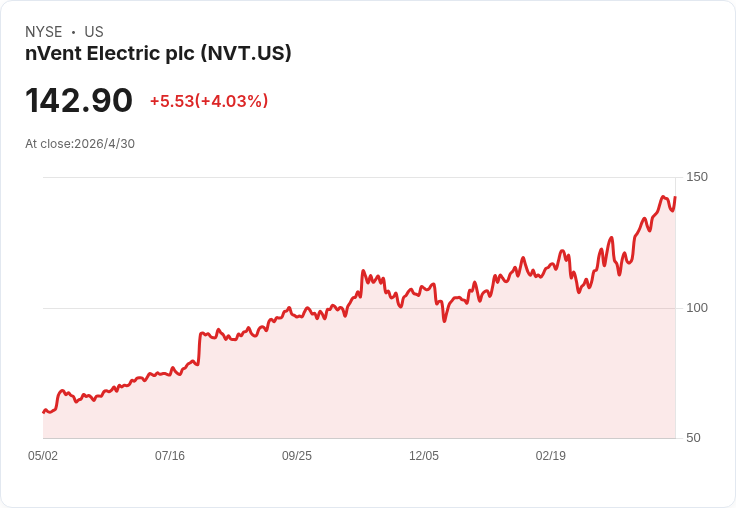The height and width of the screenshot is (508, 736).
Task: Click the 100 horizontal gridline inside the chart
Action: click(x=359, y=308)
